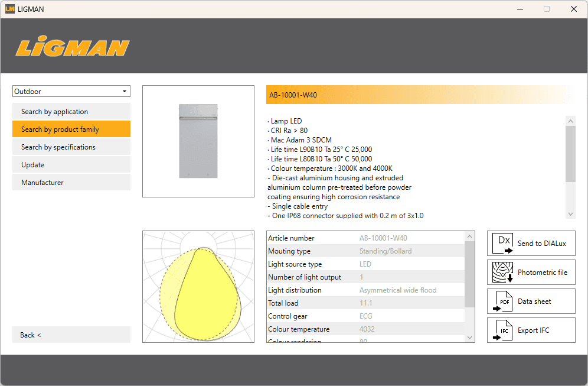Go Back to previous page
Viewport: 588px width, 386px height.
(x=71, y=335)
